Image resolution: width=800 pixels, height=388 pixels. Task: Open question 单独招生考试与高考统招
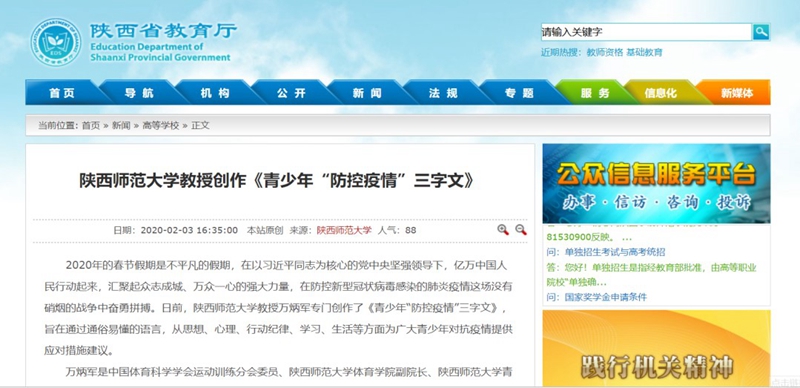[x=615, y=252]
